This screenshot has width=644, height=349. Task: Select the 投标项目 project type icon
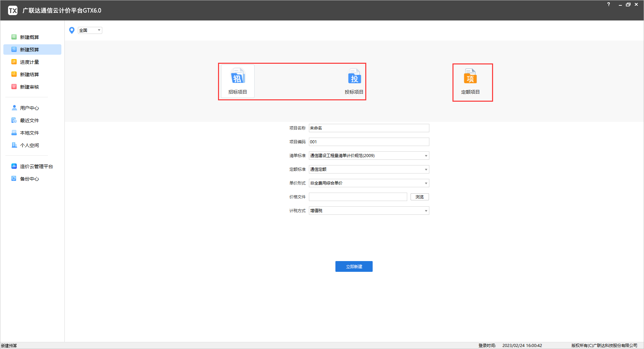(x=354, y=81)
